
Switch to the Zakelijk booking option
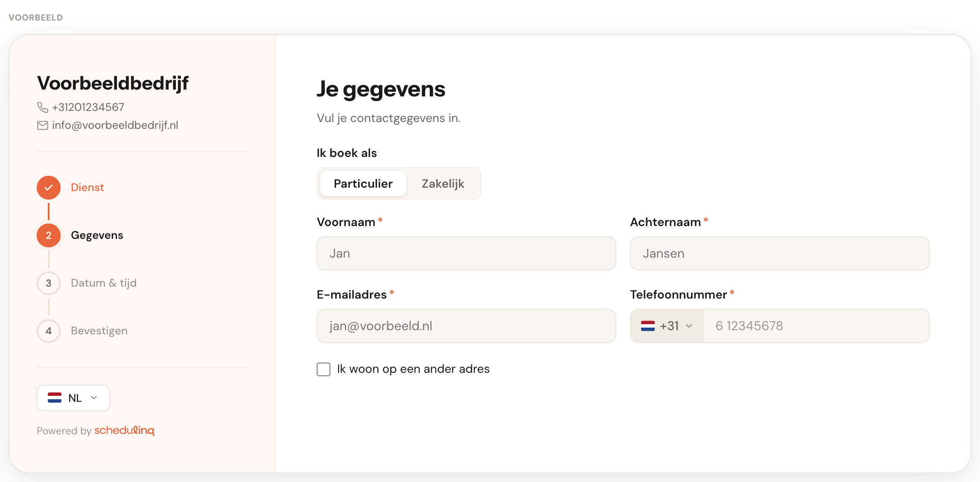(x=443, y=183)
